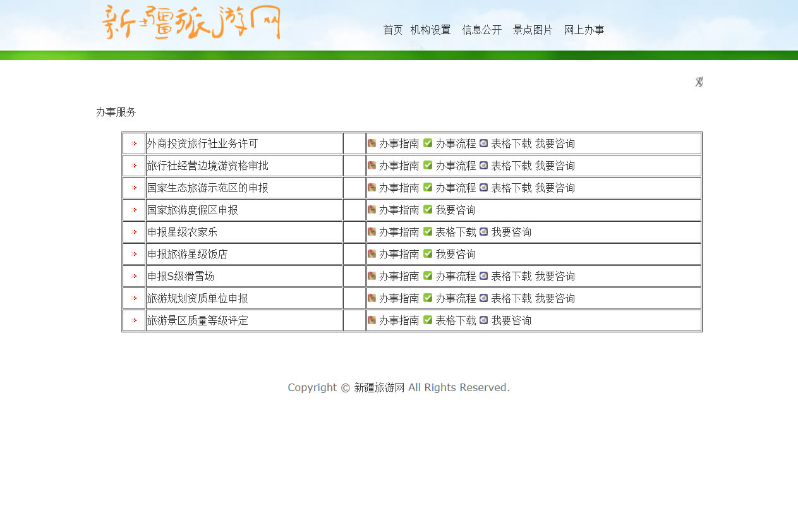Open the 首页 navigation menu item
This screenshot has width=798, height=532.
click(392, 30)
